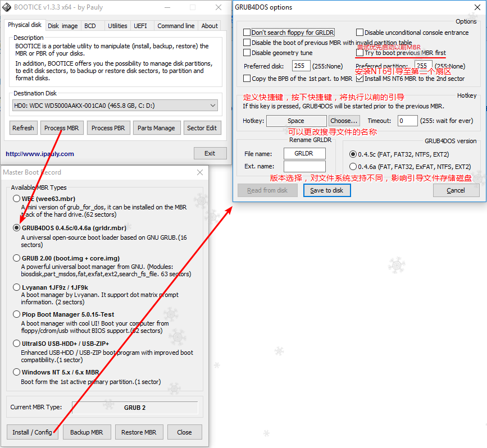
Task: Close the GRUB4DOS options window via X
Action: [x=477, y=7]
